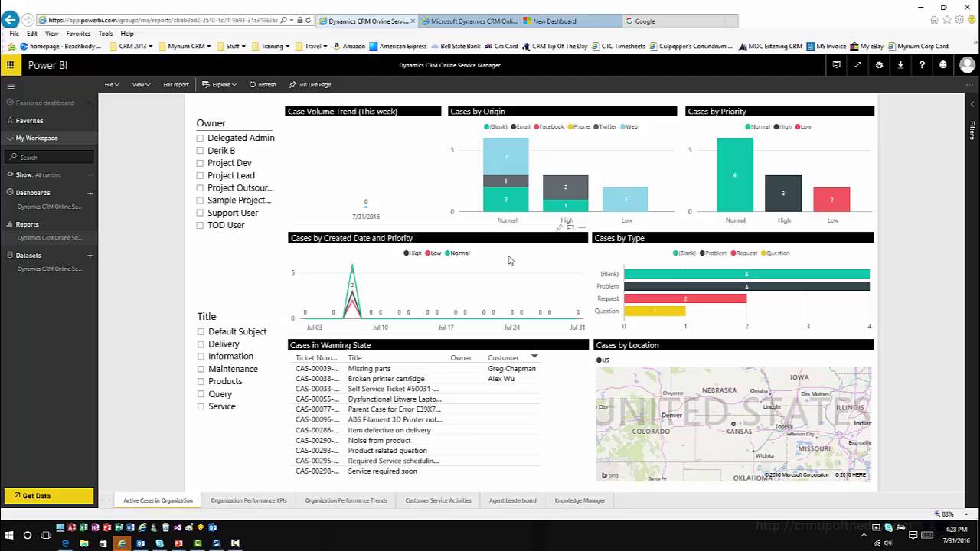Switch to Agent Leaderboard tab
The image size is (980, 551).
pyautogui.click(x=513, y=500)
